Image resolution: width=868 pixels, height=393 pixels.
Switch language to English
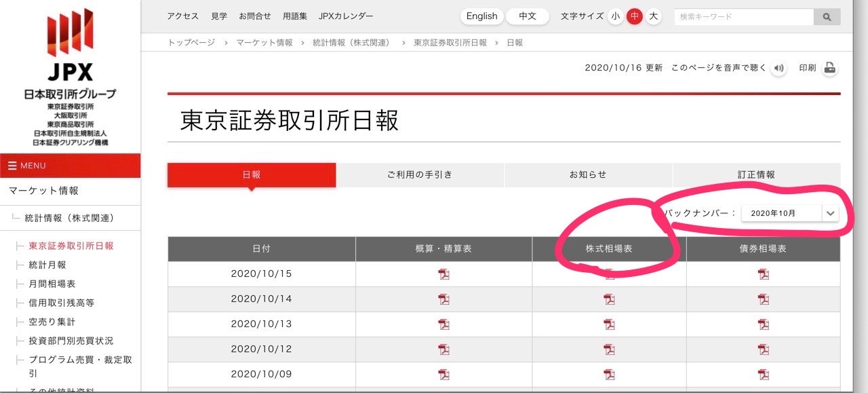click(x=482, y=16)
